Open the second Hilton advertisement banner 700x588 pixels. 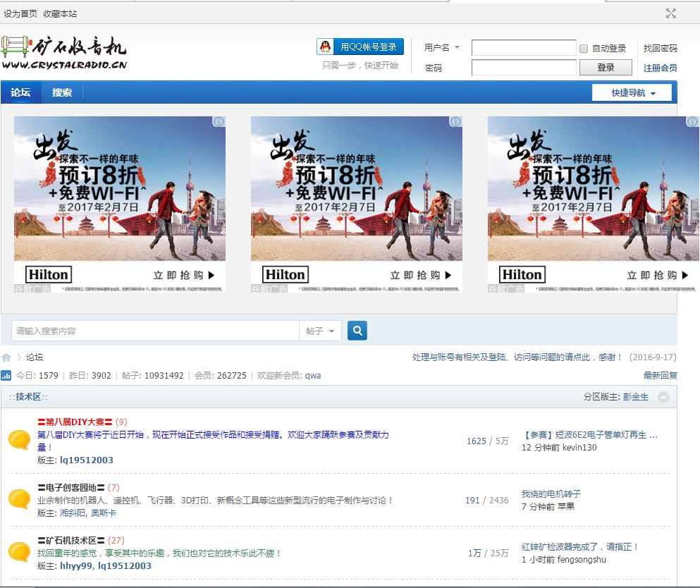(356, 204)
